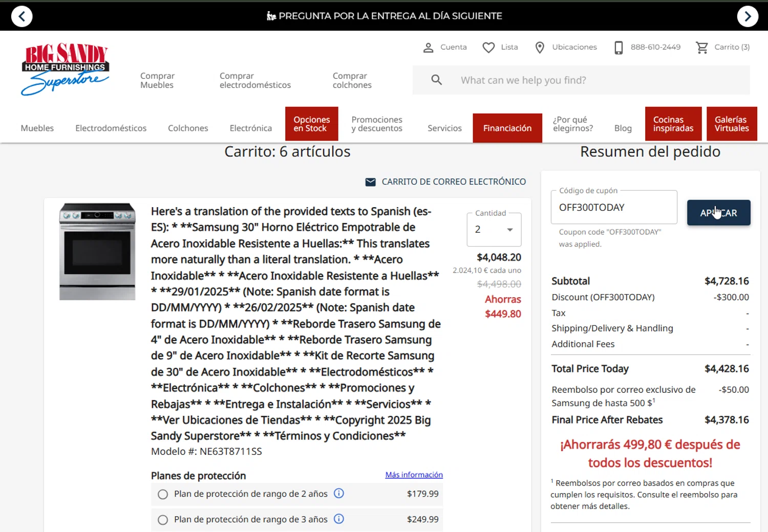Click the Cuenta account link text
The width and height of the screenshot is (768, 532).
(454, 47)
